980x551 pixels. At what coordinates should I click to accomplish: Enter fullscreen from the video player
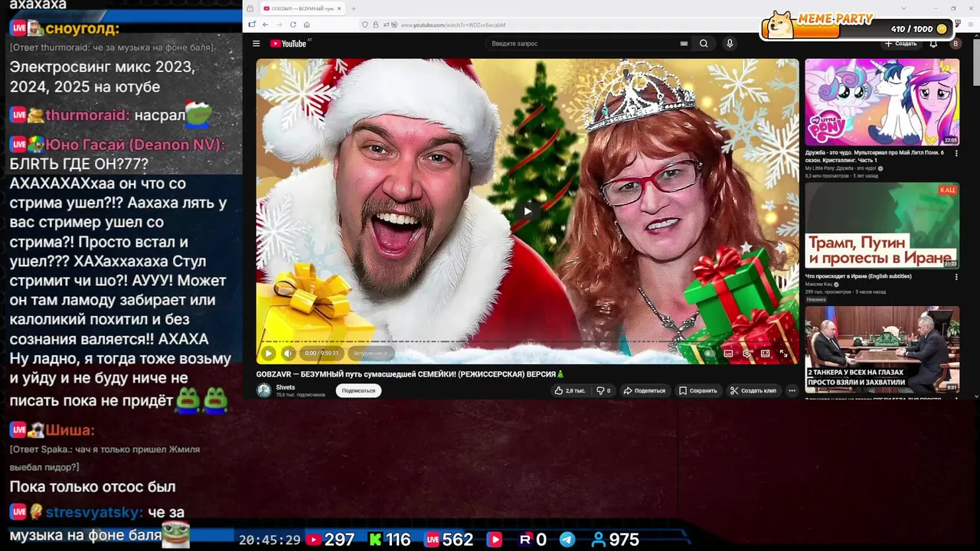tap(783, 353)
